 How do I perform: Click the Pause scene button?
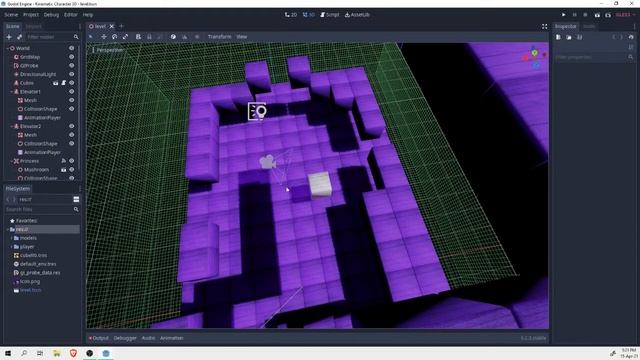tap(575, 15)
